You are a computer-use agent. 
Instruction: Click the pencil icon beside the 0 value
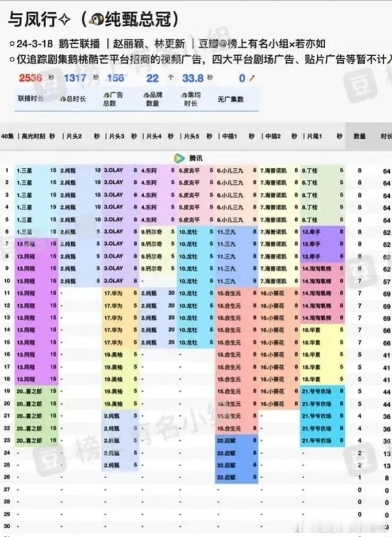click(252, 78)
